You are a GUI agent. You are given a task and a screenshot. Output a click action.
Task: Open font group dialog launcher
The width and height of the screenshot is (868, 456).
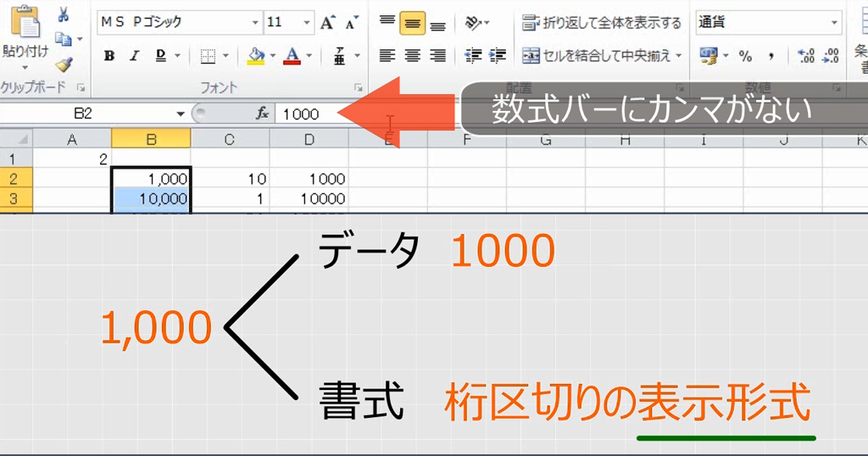pyautogui.click(x=358, y=87)
